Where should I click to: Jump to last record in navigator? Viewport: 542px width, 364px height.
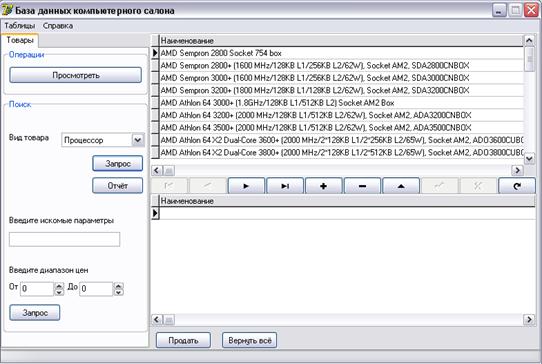285,186
